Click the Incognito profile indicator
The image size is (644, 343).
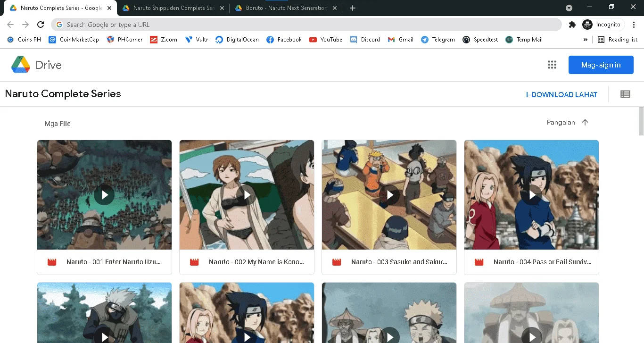click(602, 25)
